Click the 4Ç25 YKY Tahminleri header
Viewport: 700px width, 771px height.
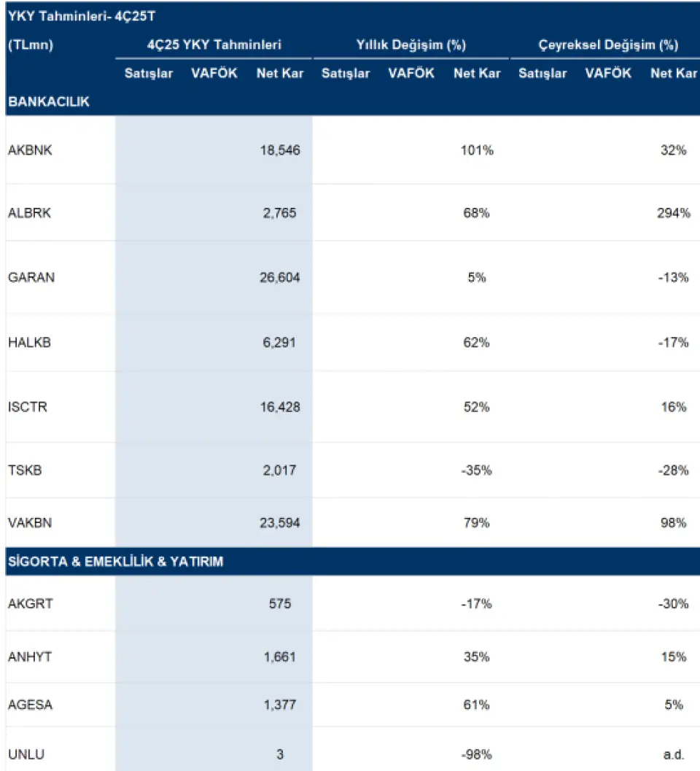(x=214, y=45)
